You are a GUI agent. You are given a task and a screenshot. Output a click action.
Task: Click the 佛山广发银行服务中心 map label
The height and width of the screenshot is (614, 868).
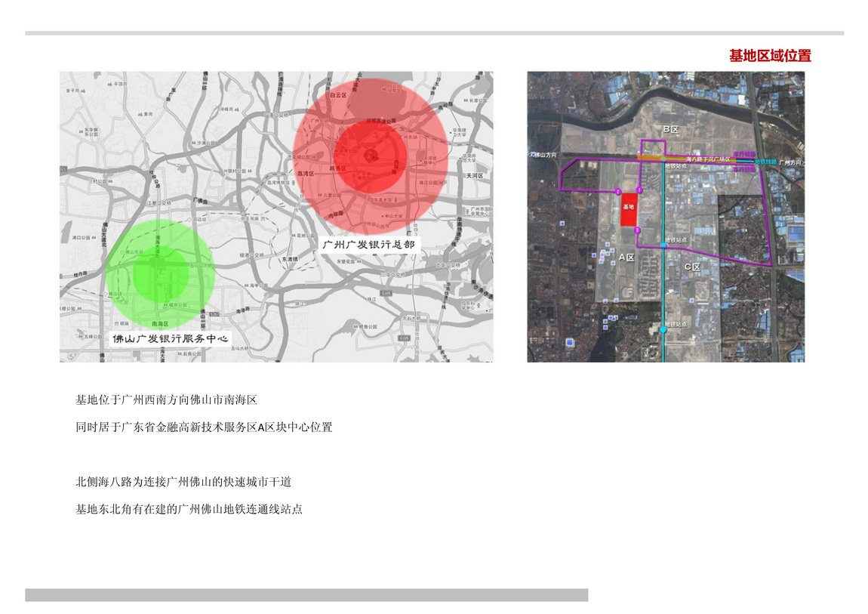[x=170, y=338]
